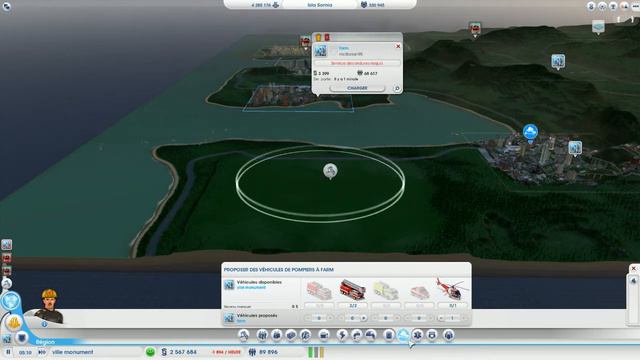Click Isla Sornia region name at top
The image size is (640, 360).
(x=320, y=5)
